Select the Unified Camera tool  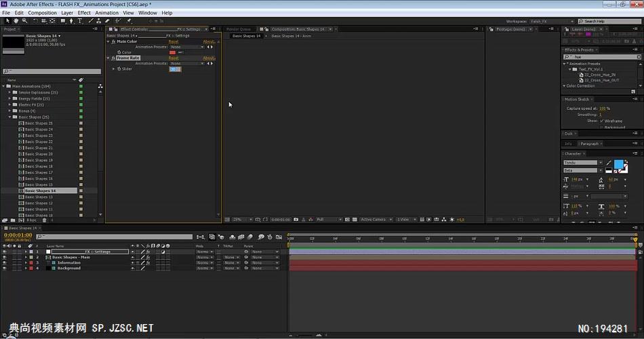coord(43,20)
